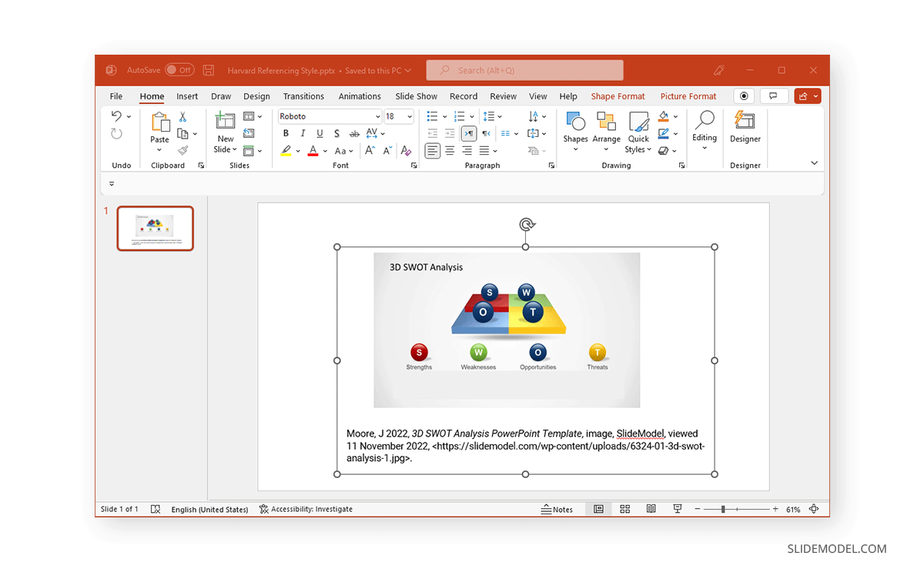Toggle italic formatting
924x572 pixels.
tap(302, 132)
